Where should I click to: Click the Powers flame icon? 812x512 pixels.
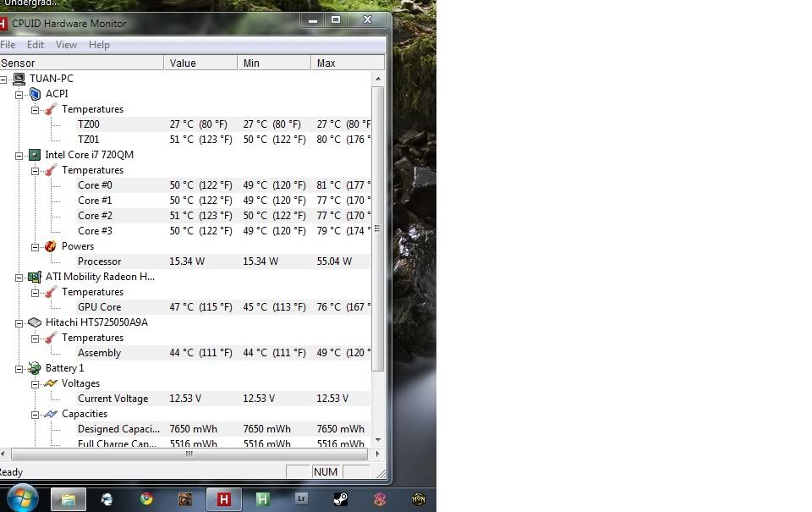[x=50, y=246]
